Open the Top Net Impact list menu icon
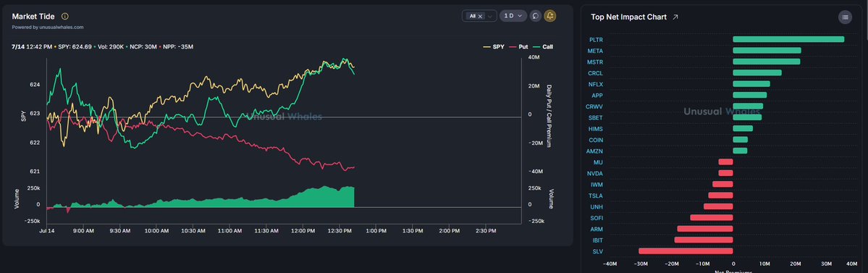The width and height of the screenshot is (868, 273). tap(845, 17)
